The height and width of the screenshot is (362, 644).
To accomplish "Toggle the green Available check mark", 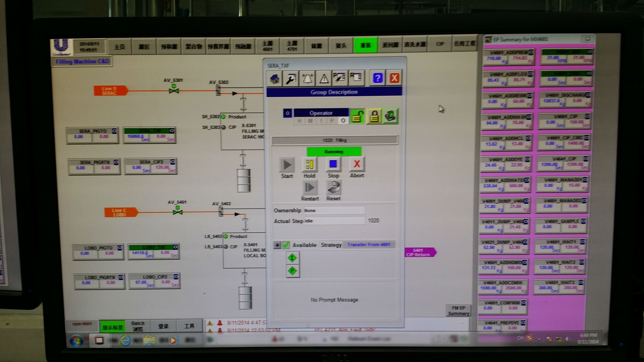I will coord(286,245).
